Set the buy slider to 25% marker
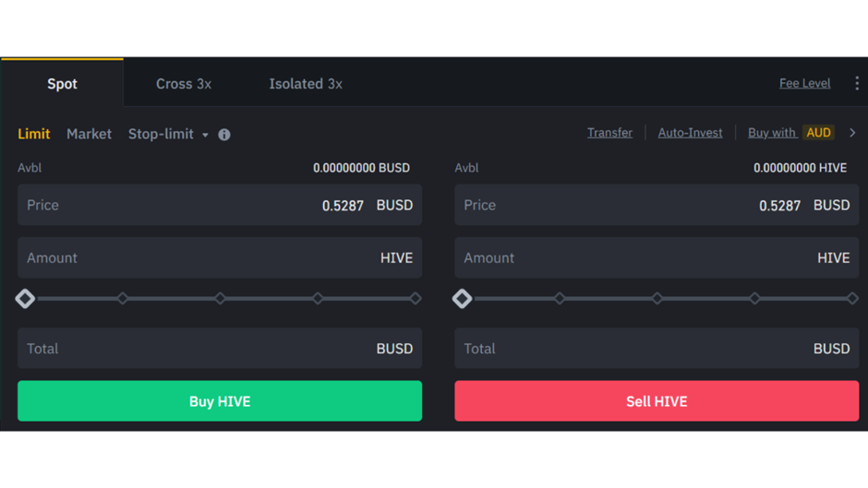This screenshot has width=868, height=488. (x=122, y=299)
